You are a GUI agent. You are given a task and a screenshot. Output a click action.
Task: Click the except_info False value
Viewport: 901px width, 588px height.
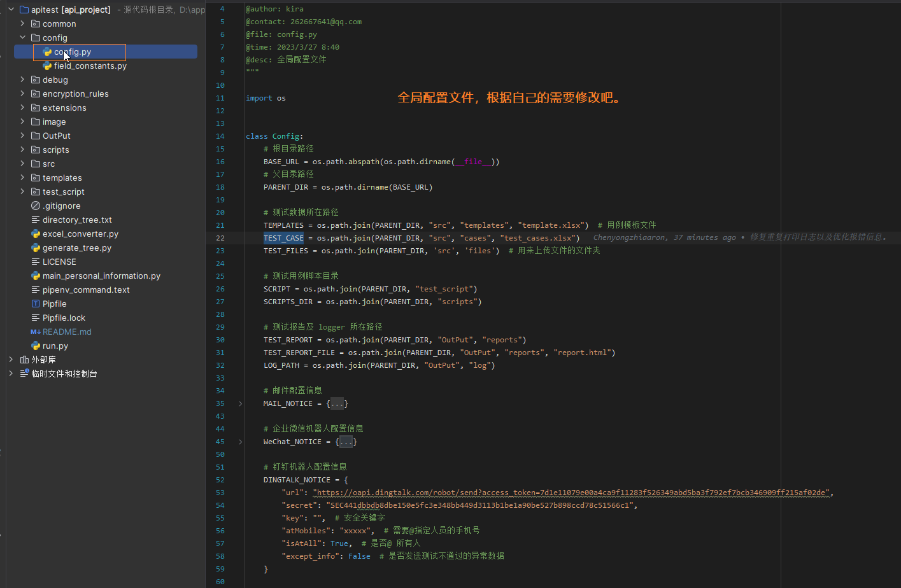click(359, 556)
